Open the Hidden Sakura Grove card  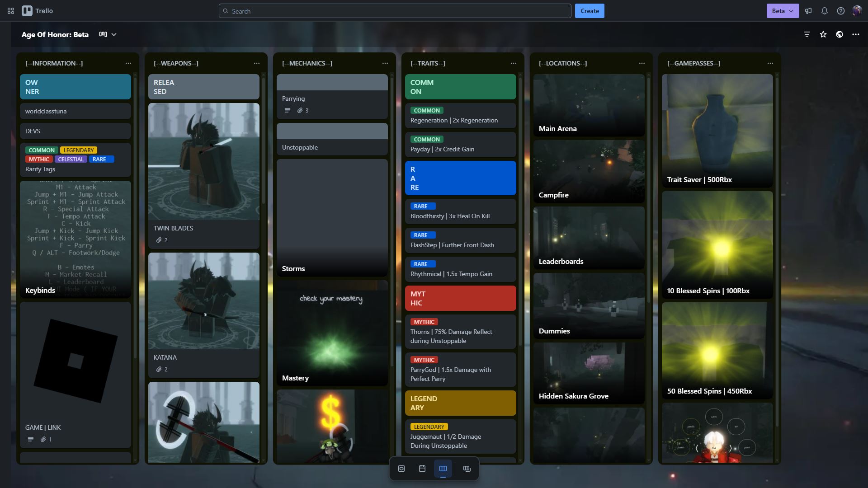pyautogui.click(x=589, y=373)
